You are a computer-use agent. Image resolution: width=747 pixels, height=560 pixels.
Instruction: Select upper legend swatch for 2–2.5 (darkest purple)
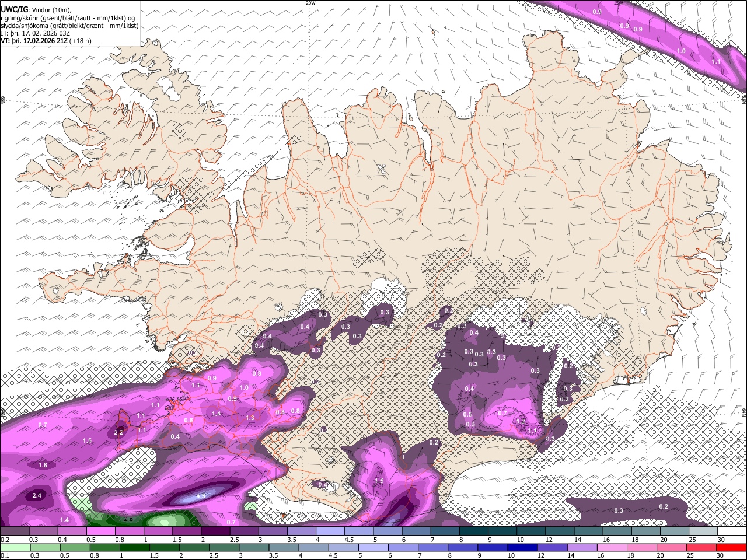(215, 531)
